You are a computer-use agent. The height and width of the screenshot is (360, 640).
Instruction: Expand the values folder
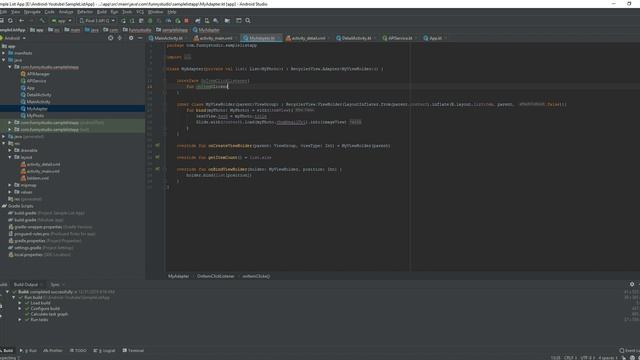[x=10, y=192]
